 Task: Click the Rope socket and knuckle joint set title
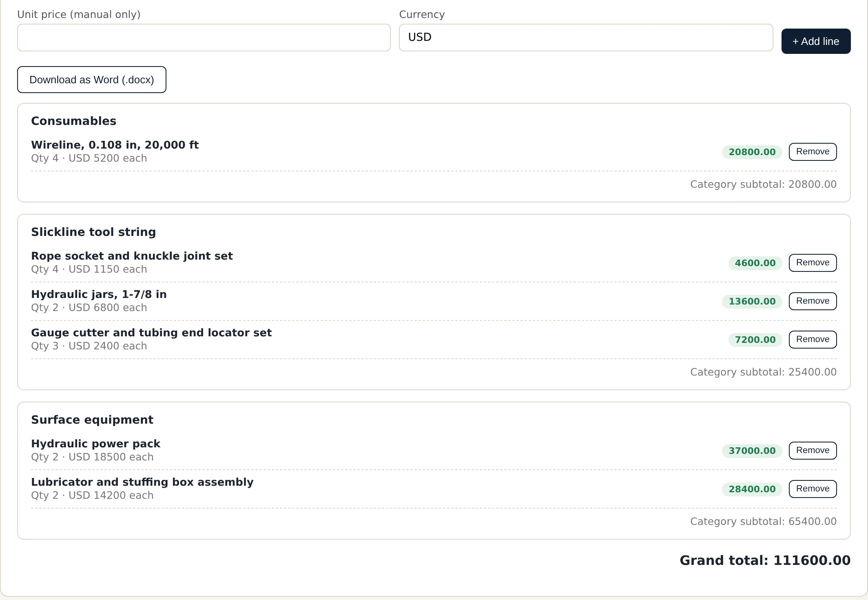(132, 256)
